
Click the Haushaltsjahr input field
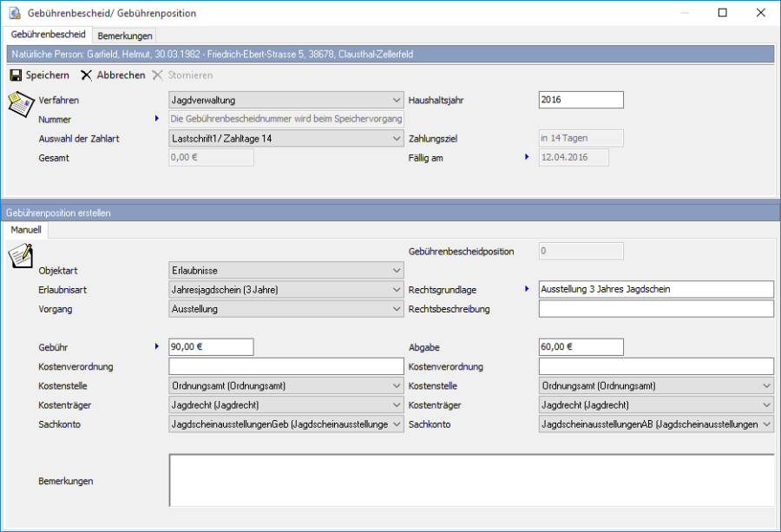coord(581,100)
